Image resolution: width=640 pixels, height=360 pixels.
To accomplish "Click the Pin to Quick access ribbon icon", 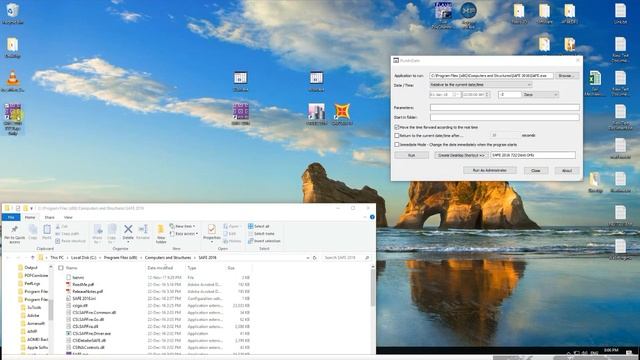I will 14,231.
